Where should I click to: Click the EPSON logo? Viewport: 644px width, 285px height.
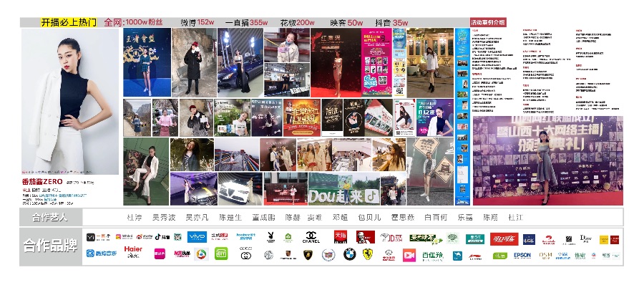[522, 256]
